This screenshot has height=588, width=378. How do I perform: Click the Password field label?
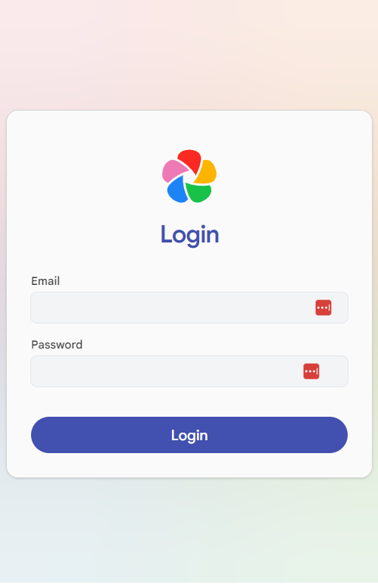coord(57,345)
